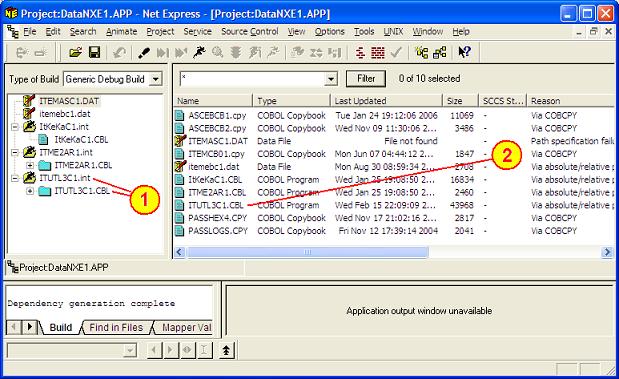
Task: Collapse the ITME2AR1.int tree node
Action: point(15,152)
